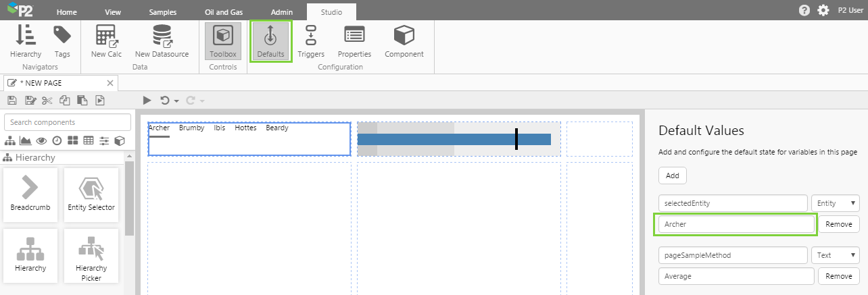Open the undo history dropdown arrow
Image resolution: width=868 pixels, height=295 pixels.
pyautogui.click(x=176, y=101)
